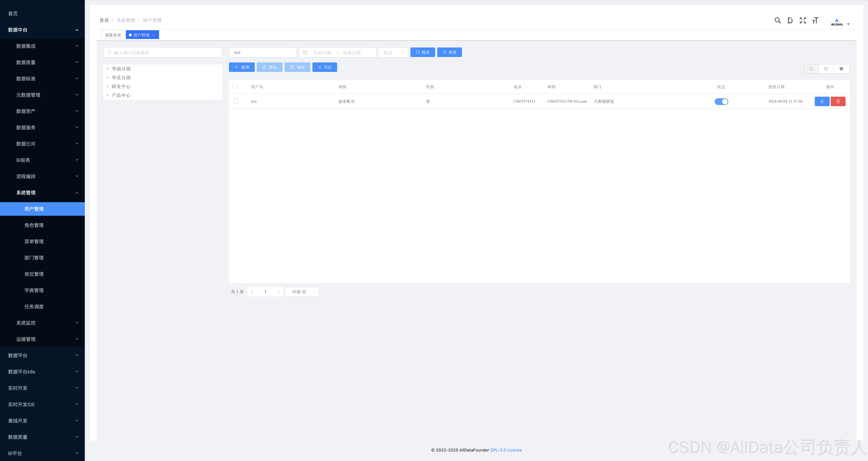Open the documentation icon in header
The image size is (868, 461).
pos(790,21)
